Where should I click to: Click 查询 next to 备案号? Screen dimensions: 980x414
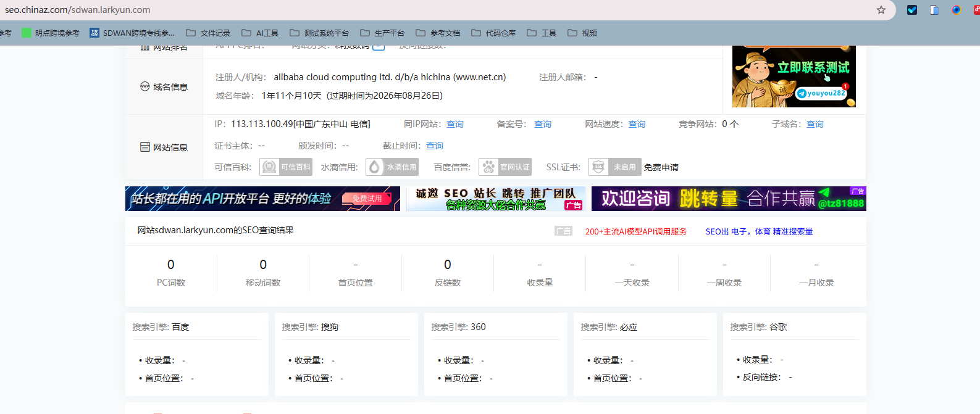pyautogui.click(x=543, y=124)
